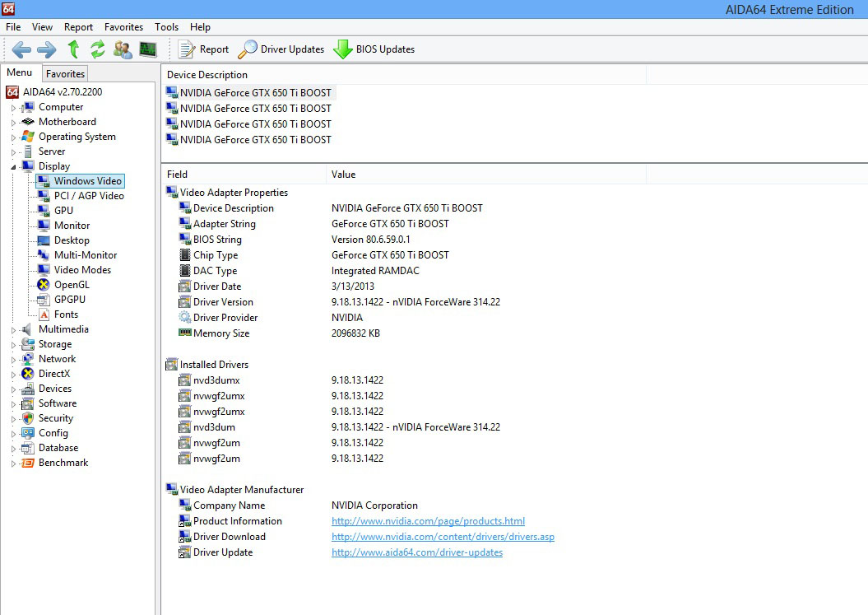Open the Tools menu
Image resolution: width=868 pixels, height=615 pixels.
tap(166, 26)
